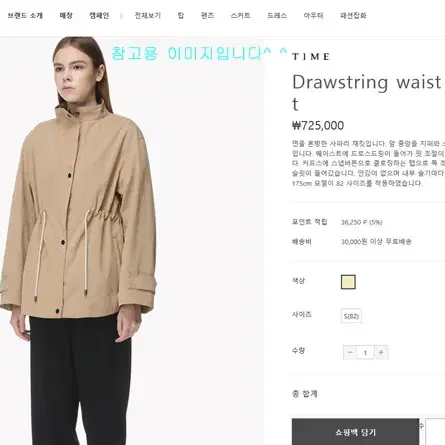Decrease quantity with the minus button
This screenshot has height=445, width=445.
point(350,352)
